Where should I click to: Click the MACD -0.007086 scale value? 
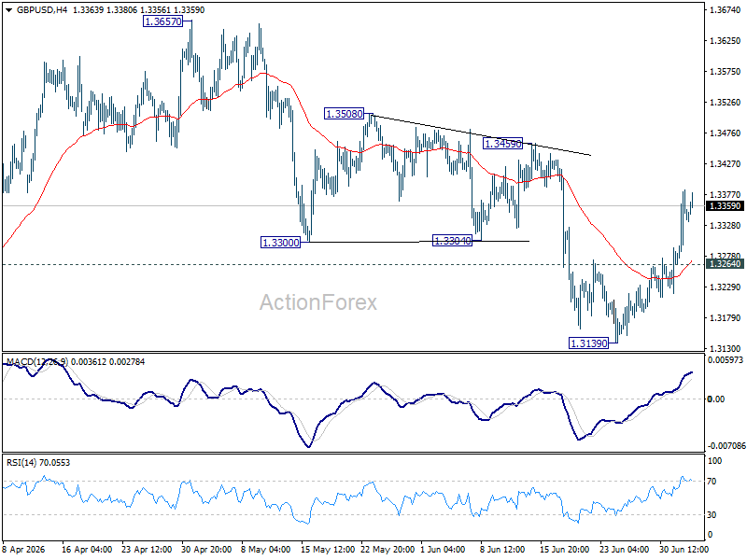(x=726, y=446)
